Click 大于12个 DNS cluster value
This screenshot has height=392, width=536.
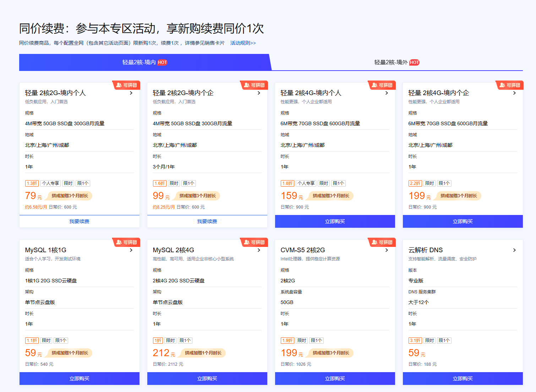coord(419,302)
